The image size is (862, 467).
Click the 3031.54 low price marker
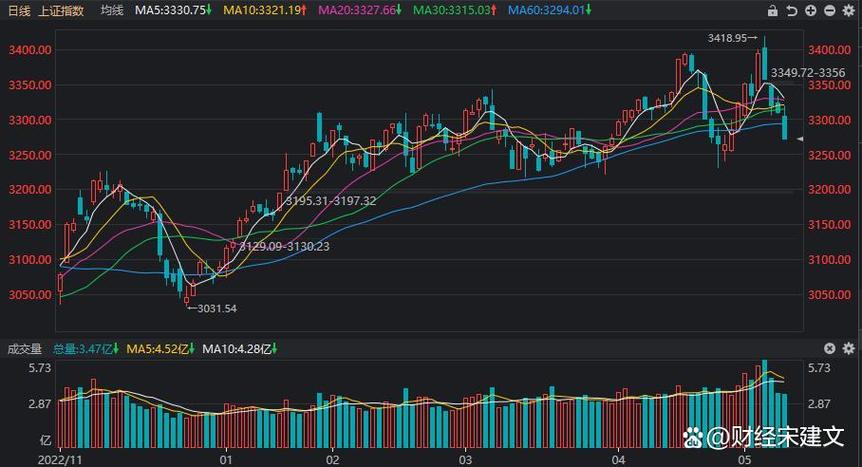click(216, 309)
